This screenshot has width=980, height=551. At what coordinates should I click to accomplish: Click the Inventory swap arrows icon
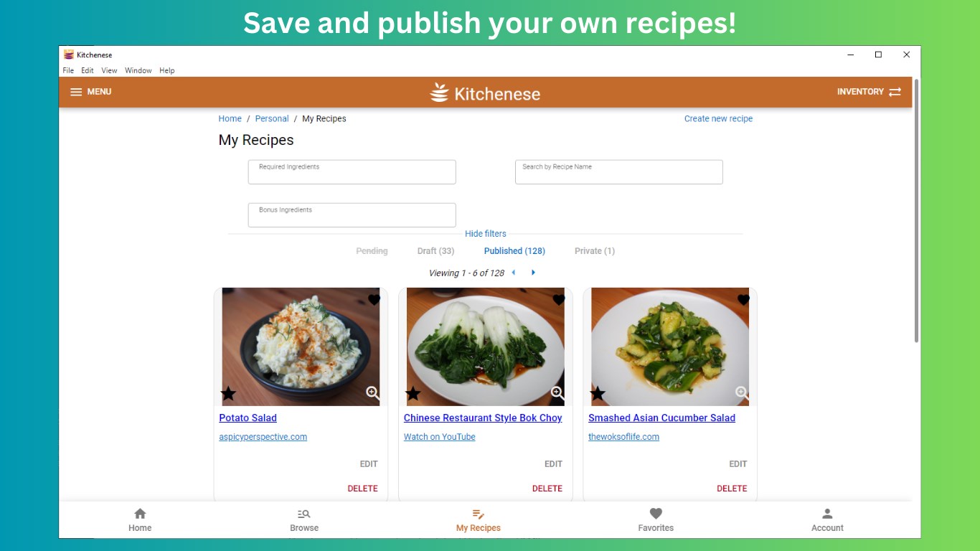click(895, 92)
